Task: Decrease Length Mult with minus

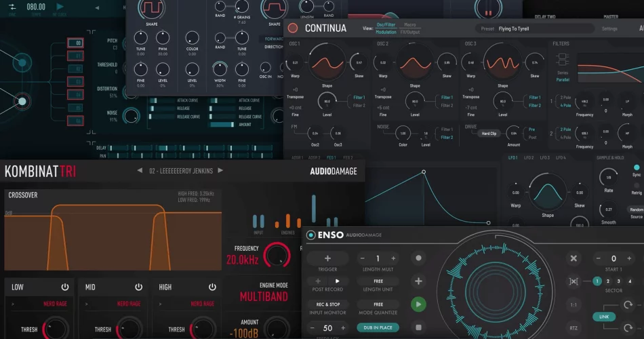Action: point(362,258)
